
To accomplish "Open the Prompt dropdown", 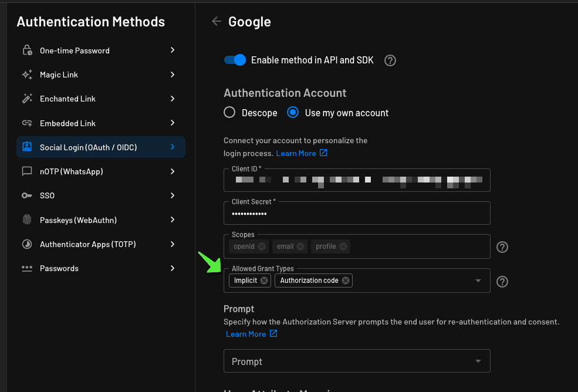I will (357, 361).
